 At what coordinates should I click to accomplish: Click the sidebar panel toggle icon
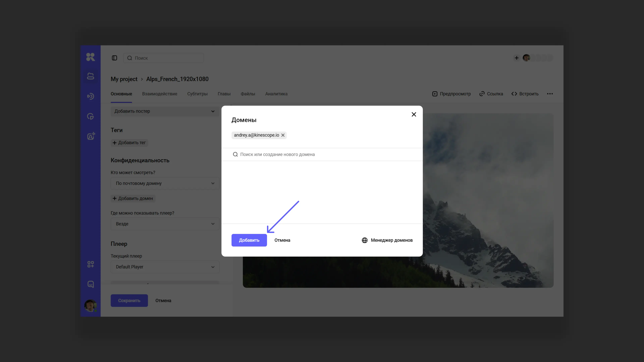pos(114,58)
